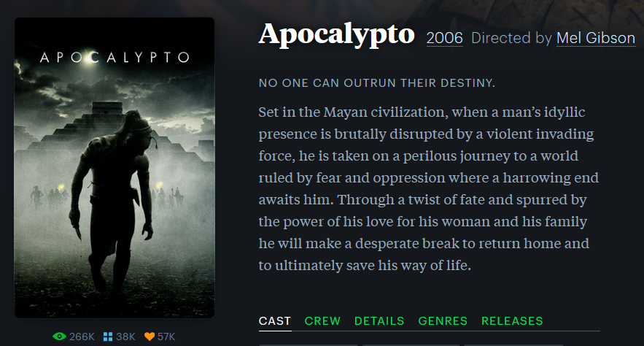This screenshot has height=346, width=644.
Task: Click the blue grid lists icon
Action: pyautogui.click(x=108, y=337)
